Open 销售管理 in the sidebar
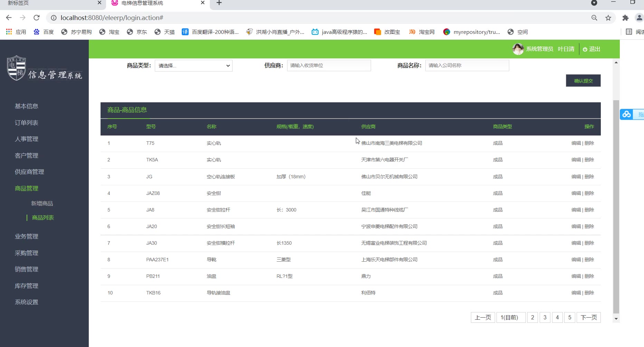Image resolution: width=644 pixels, height=347 pixels. [27, 269]
